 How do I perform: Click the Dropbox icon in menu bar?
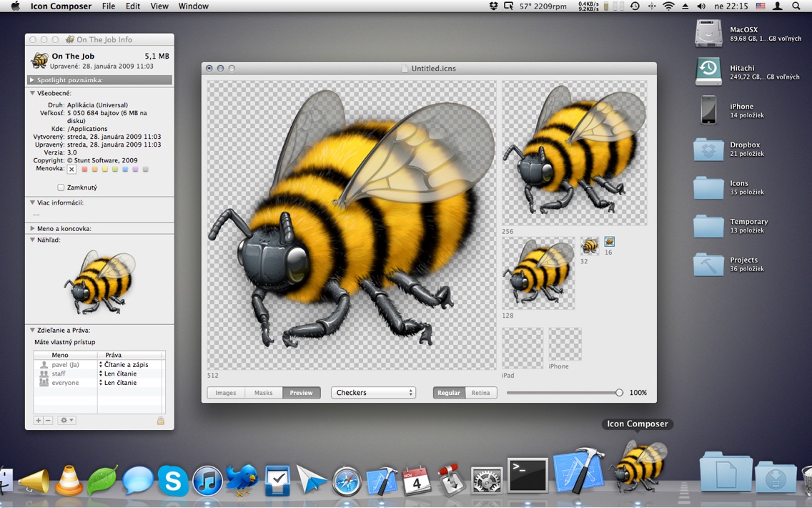point(493,6)
